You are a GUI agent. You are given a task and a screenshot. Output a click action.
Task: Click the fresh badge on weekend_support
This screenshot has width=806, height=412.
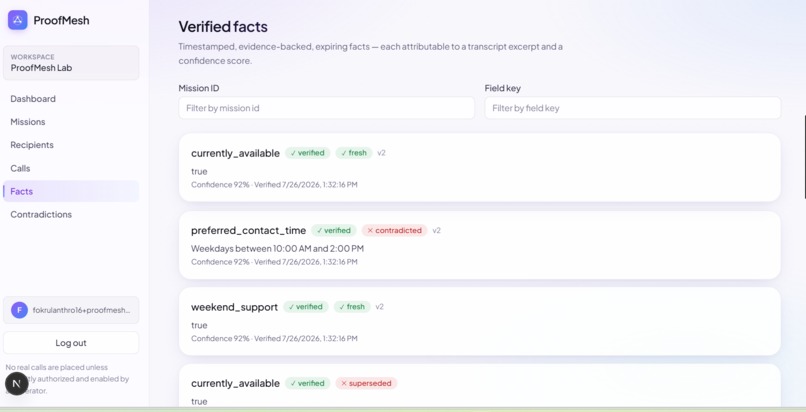click(352, 307)
